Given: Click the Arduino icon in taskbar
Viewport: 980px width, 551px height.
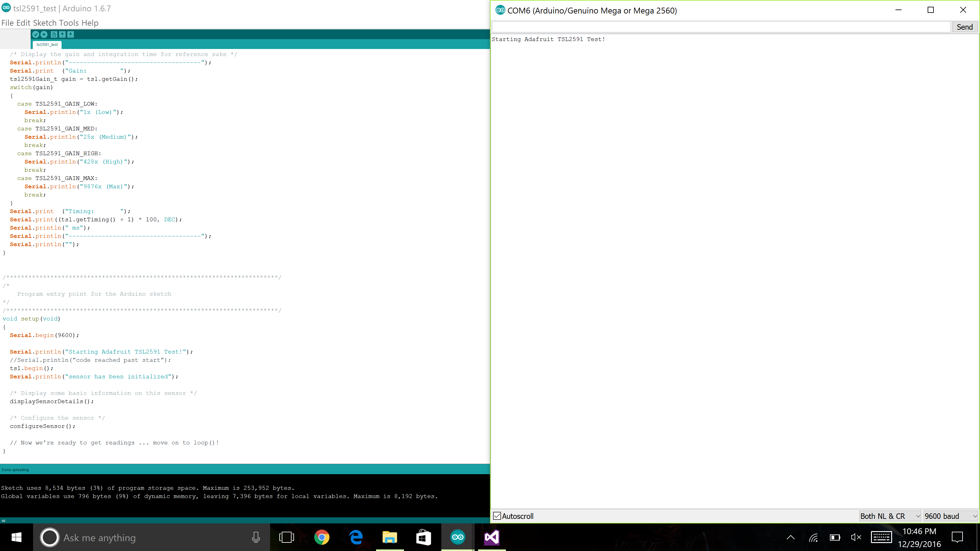Looking at the screenshot, I should 458,537.
